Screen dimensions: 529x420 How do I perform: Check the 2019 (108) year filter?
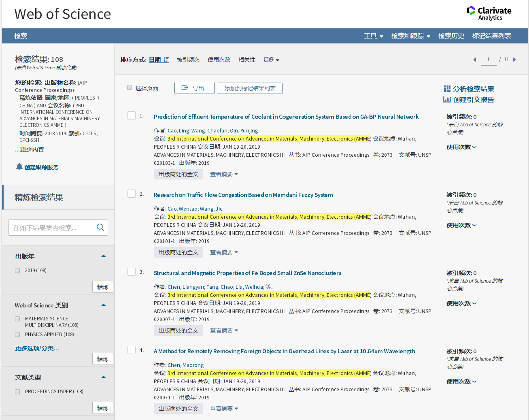tap(17, 271)
